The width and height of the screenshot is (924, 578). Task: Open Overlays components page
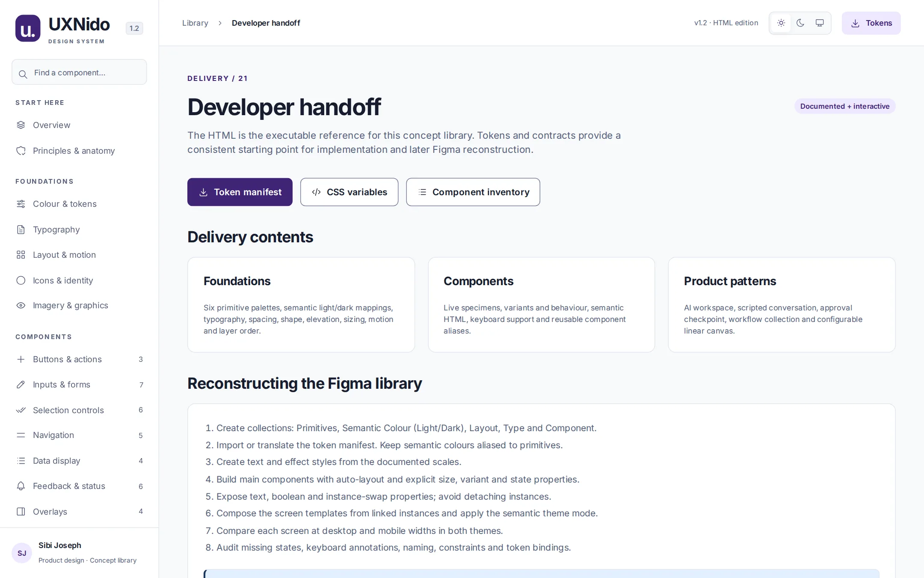(x=79, y=512)
